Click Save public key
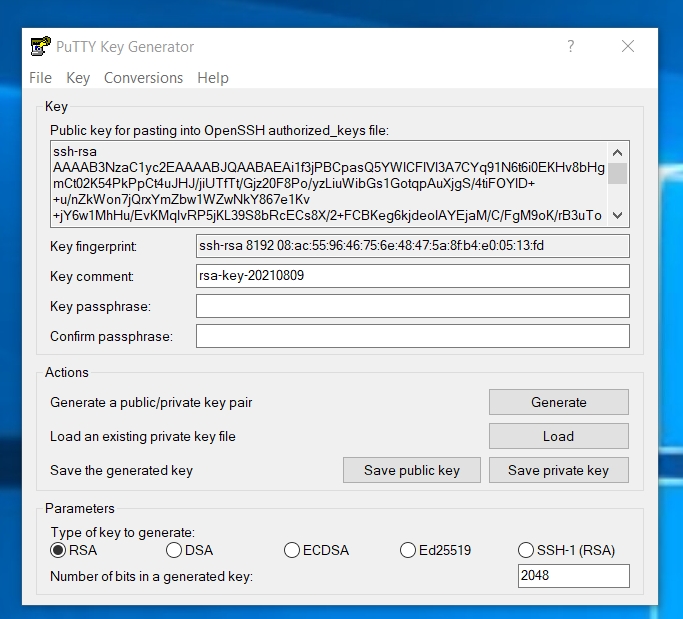This screenshot has width=683, height=619. pyautogui.click(x=412, y=470)
